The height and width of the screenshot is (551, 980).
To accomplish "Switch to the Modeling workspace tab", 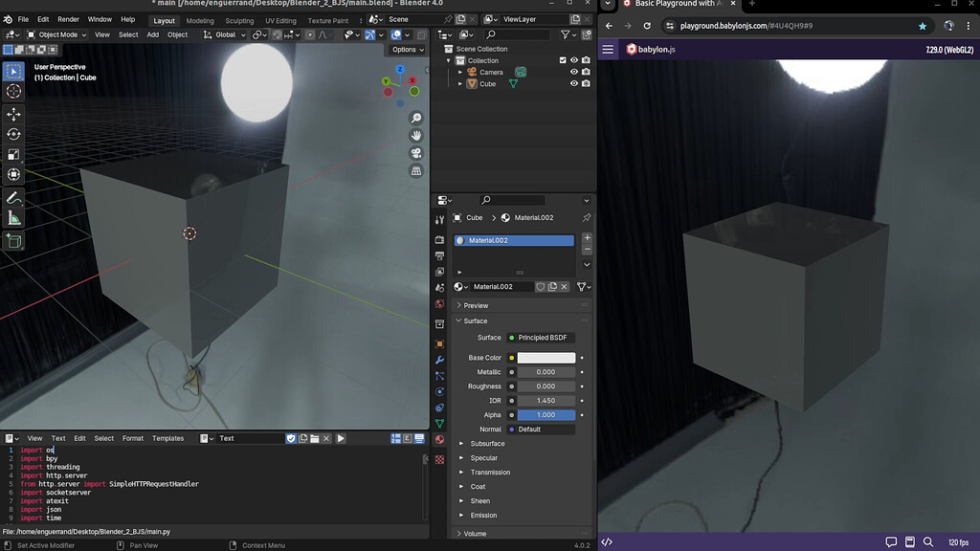I will click(x=199, y=19).
